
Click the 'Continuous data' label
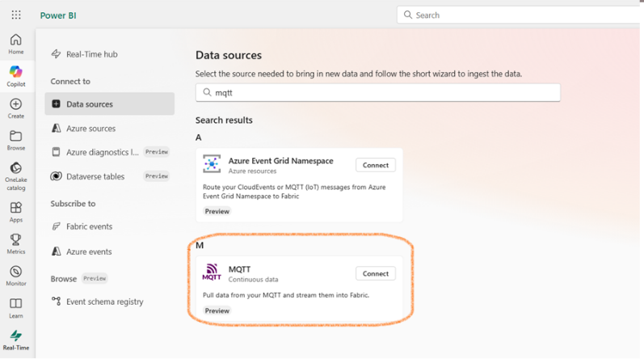click(253, 279)
